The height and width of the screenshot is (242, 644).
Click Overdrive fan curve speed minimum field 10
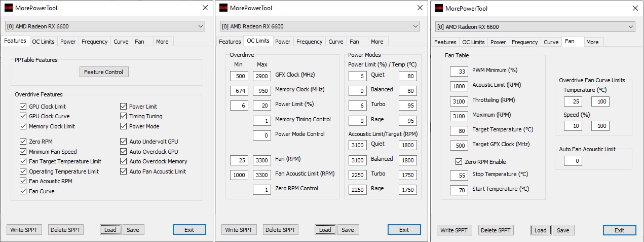point(573,126)
